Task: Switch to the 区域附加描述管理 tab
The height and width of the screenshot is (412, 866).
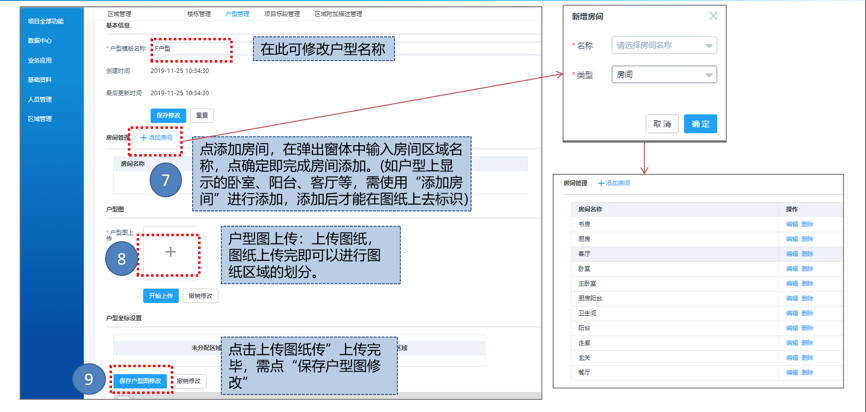Action: point(338,14)
